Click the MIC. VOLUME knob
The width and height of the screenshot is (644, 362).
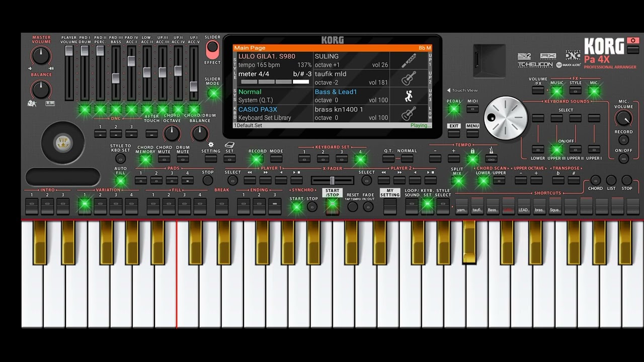(x=623, y=119)
